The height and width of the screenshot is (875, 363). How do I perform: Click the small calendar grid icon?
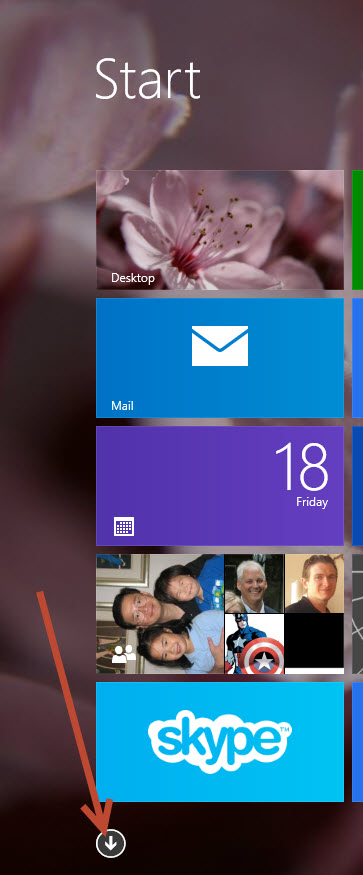pos(124,526)
